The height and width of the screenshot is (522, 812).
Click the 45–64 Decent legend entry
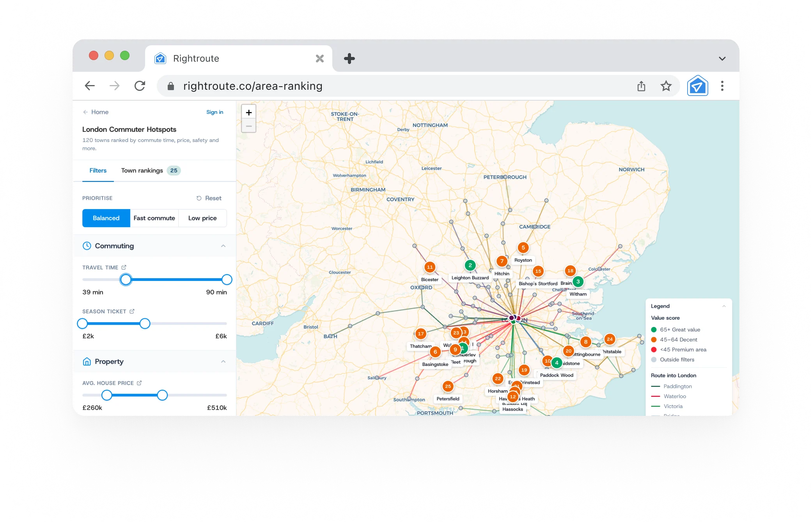click(x=674, y=340)
